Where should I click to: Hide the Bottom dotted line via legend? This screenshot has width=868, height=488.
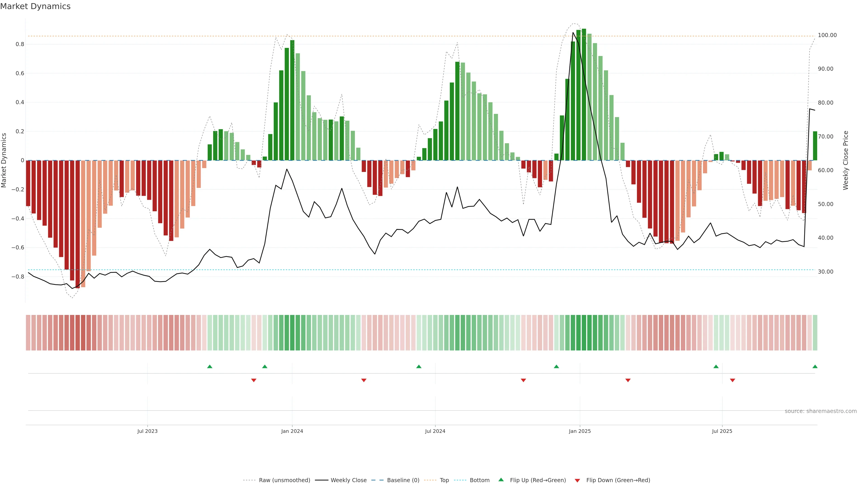pyautogui.click(x=479, y=480)
